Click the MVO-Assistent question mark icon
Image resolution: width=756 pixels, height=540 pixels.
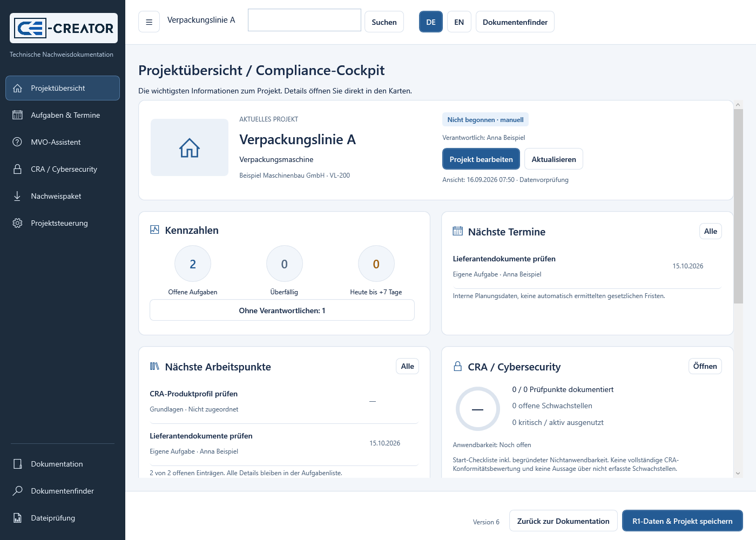click(17, 142)
